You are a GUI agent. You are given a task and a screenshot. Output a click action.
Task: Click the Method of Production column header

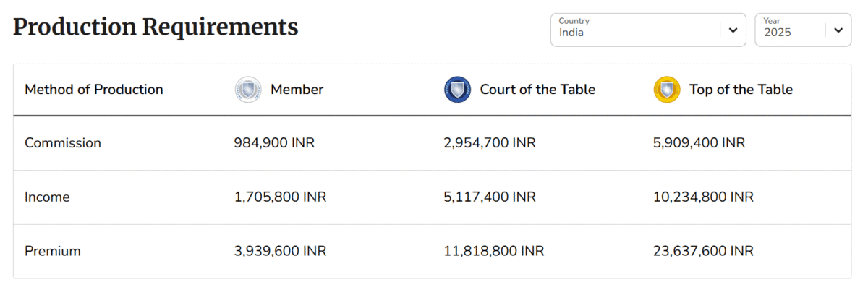94,90
